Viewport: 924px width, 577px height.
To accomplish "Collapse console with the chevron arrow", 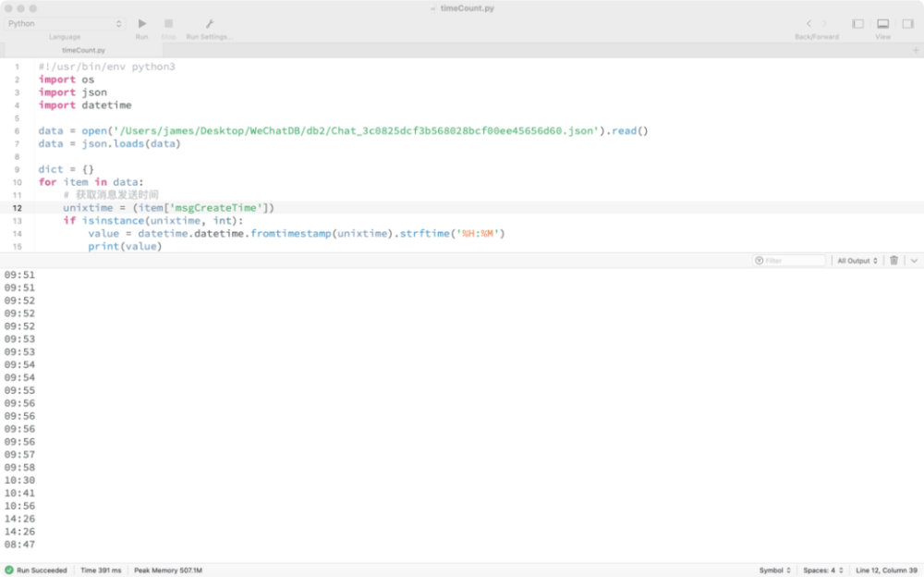I will tap(913, 261).
